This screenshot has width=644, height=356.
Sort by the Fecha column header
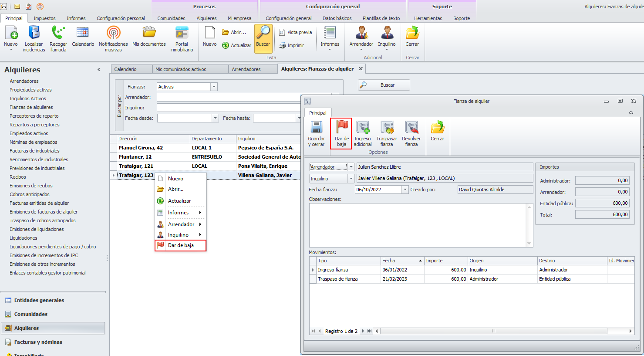(x=402, y=261)
